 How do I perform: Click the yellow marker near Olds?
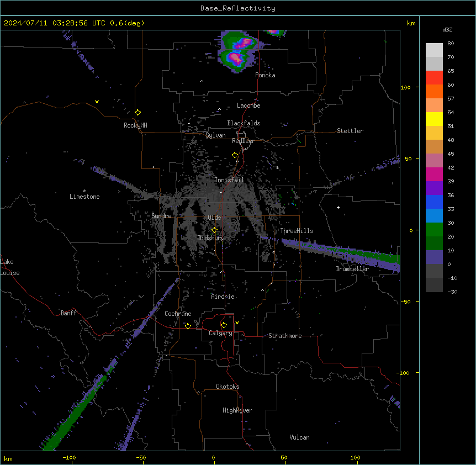click(214, 230)
